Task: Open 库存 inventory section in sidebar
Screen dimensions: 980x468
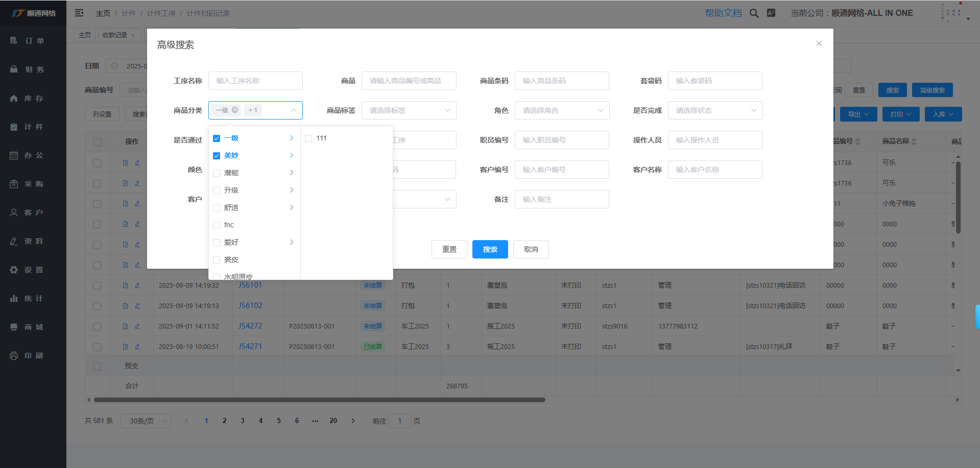Action: coord(33,98)
